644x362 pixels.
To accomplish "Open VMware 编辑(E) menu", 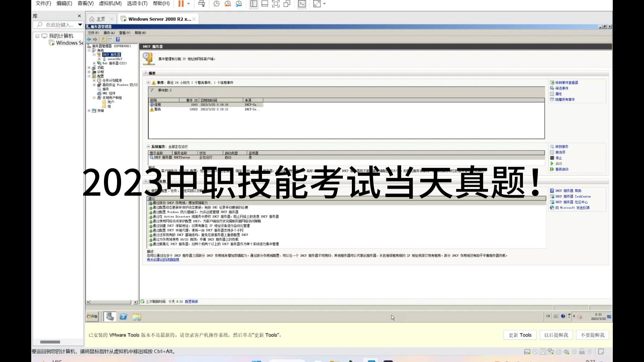I will point(64,3).
